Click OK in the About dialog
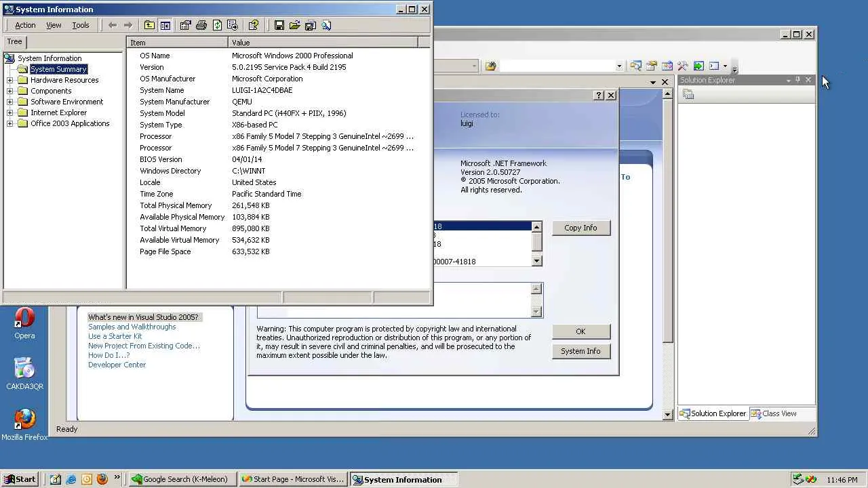868x488 pixels. (580, 331)
